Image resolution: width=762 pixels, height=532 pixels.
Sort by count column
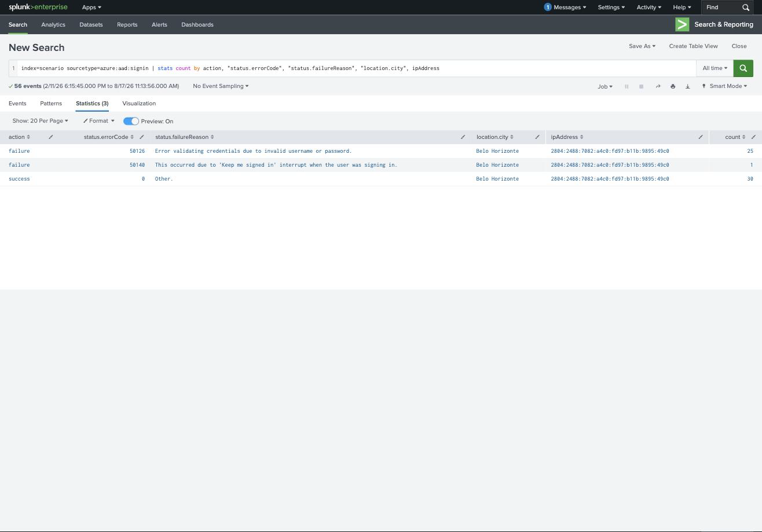tap(735, 137)
